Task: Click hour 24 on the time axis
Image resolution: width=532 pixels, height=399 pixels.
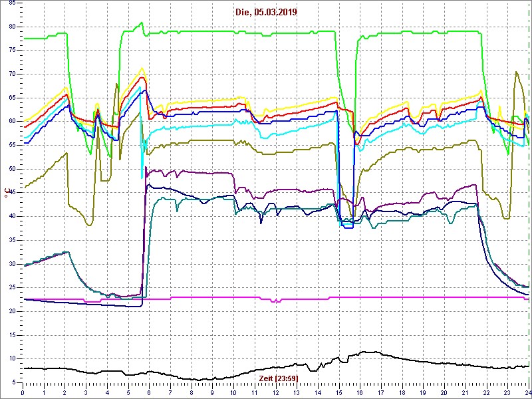Action: (x=527, y=392)
